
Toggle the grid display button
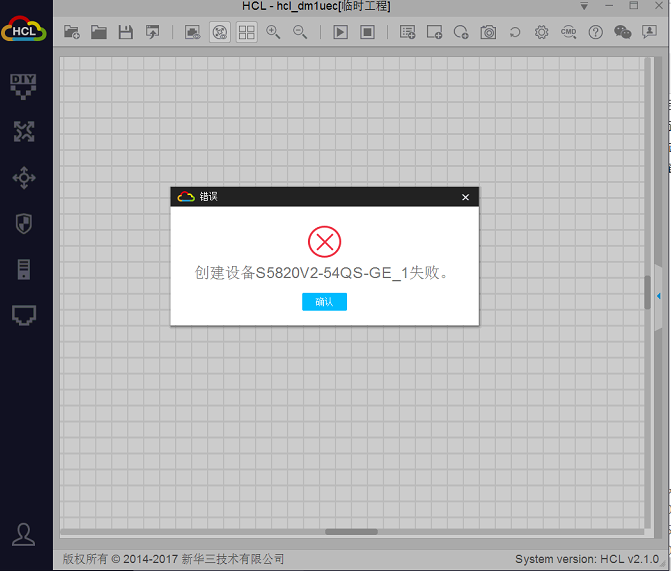click(246, 32)
